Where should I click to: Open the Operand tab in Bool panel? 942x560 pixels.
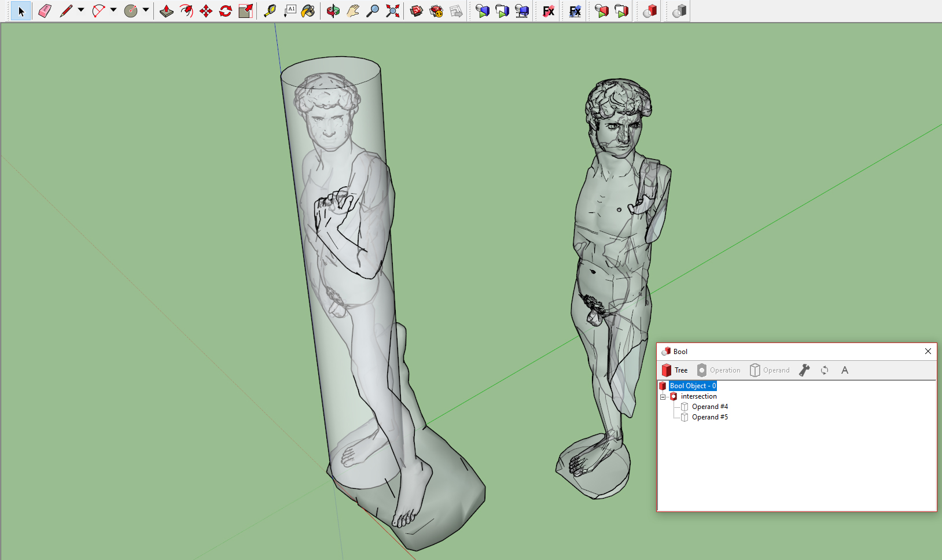point(770,370)
